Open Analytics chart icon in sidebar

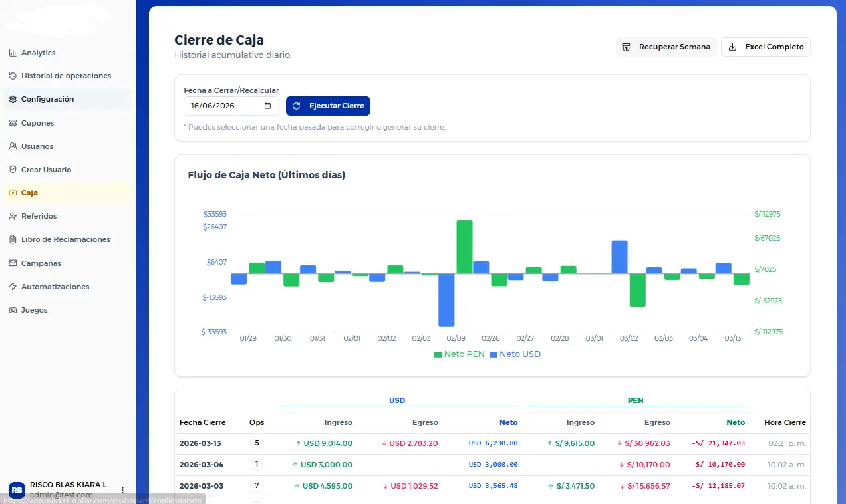coord(13,53)
